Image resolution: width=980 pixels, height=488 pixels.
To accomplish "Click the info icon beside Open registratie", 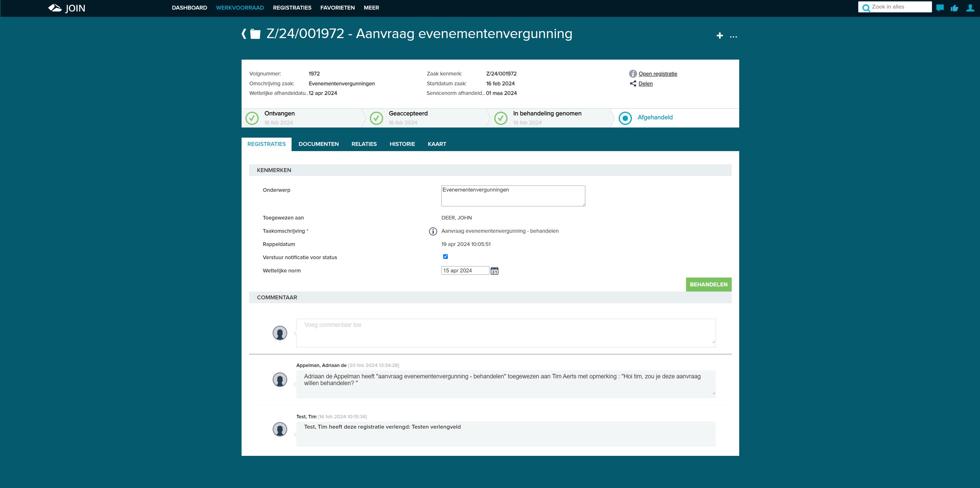I will [x=633, y=74].
